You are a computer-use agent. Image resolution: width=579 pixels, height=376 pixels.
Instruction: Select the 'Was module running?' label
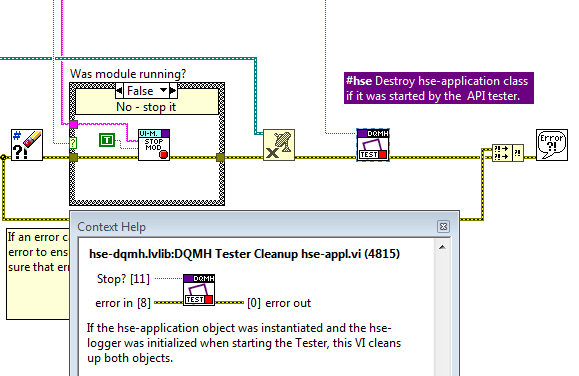[128, 74]
